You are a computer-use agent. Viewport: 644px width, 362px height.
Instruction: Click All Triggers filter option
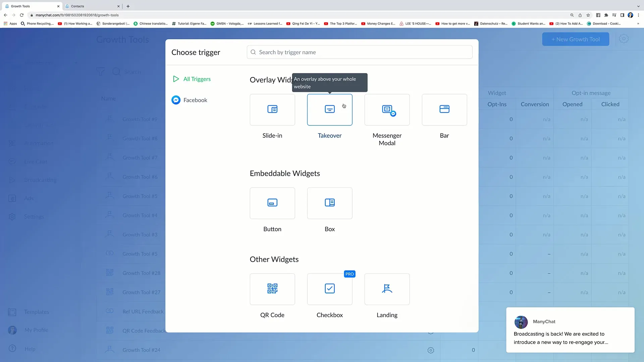click(197, 79)
